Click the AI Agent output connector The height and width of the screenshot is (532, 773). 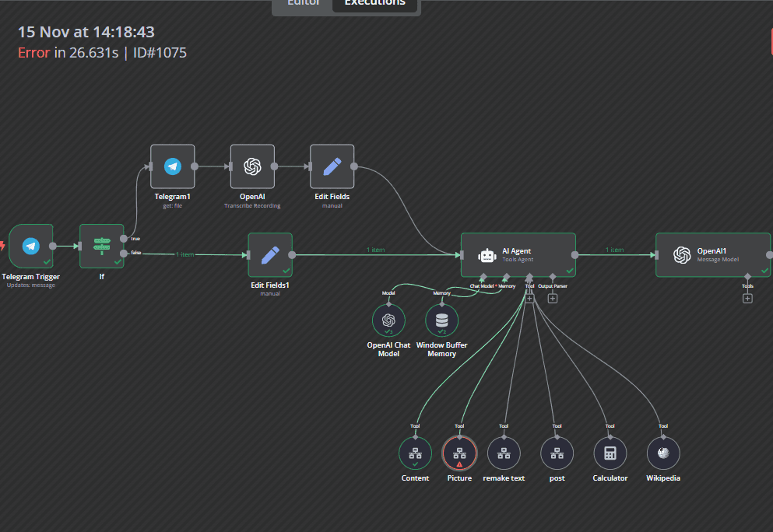pyautogui.click(x=574, y=255)
